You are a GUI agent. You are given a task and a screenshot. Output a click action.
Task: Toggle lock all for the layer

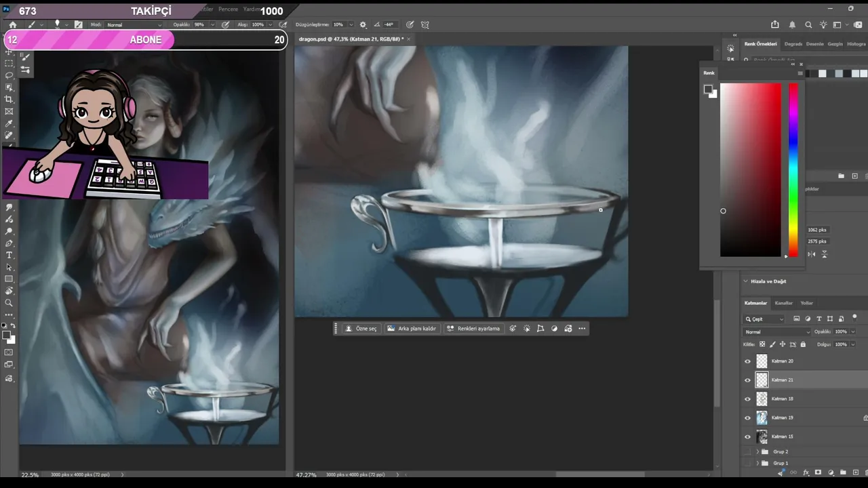tap(803, 344)
